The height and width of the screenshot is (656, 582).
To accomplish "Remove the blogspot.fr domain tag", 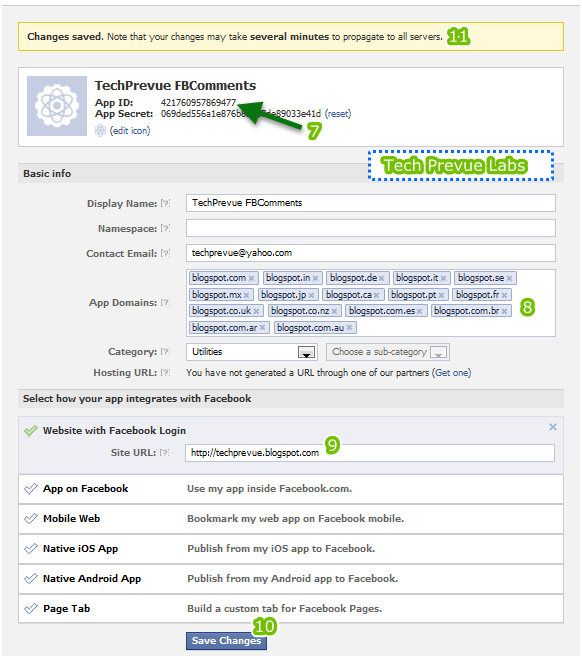I will [x=504, y=295].
